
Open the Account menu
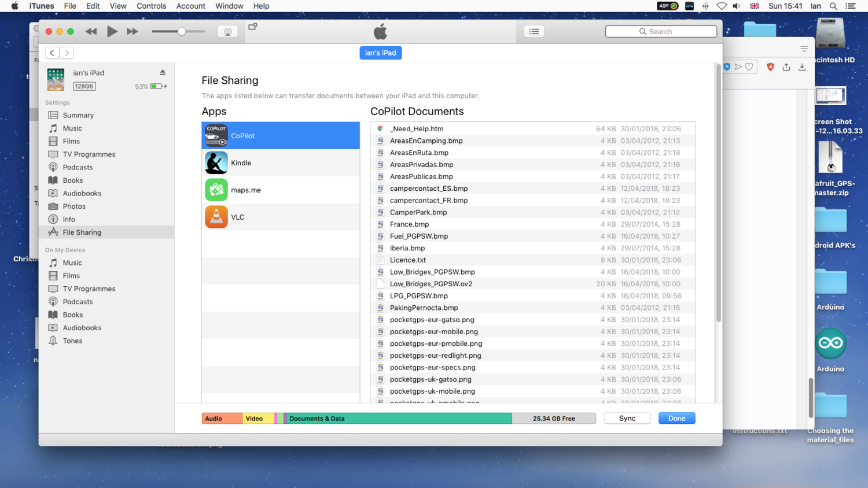click(191, 6)
